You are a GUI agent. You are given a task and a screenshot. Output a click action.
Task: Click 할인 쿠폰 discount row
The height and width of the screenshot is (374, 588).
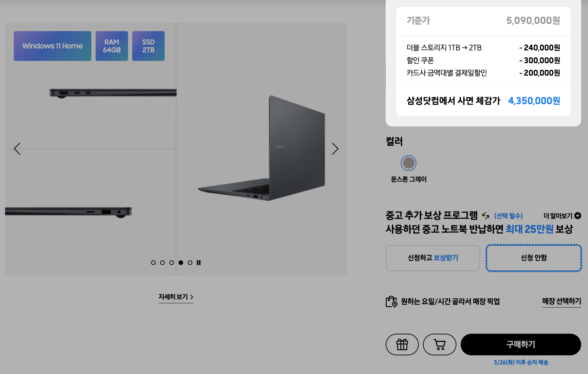483,60
